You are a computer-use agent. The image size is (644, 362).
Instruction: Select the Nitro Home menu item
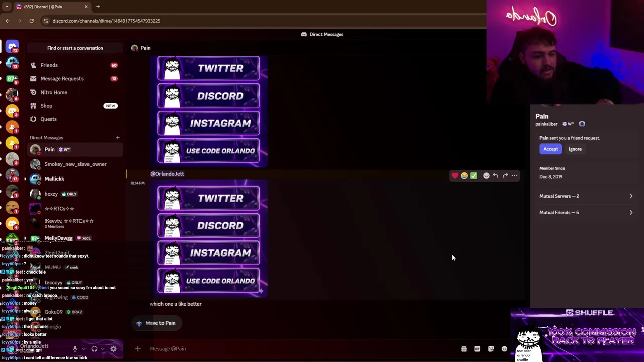(x=75, y=92)
